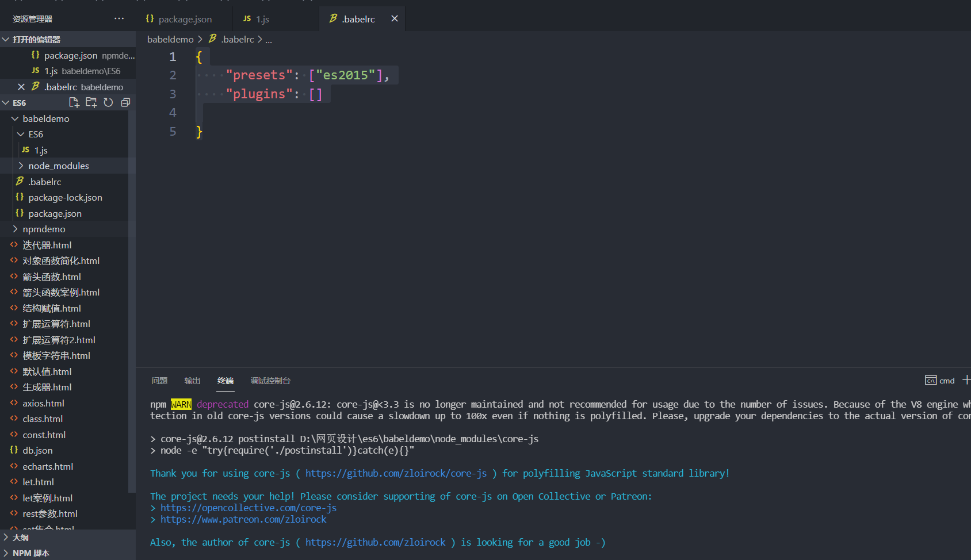Click JS file icon of 1.js in tree
This screenshot has height=560, width=971.
(x=25, y=149)
